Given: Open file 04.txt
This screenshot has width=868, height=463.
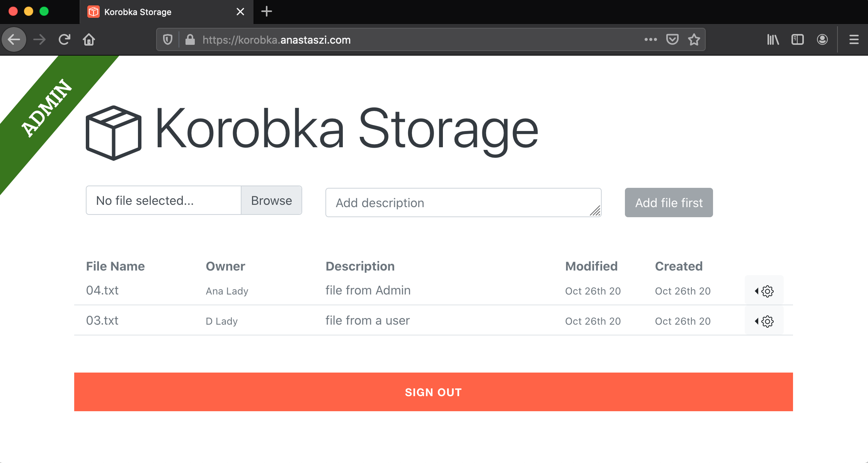Looking at the screenshot, I should click(102, 290).
